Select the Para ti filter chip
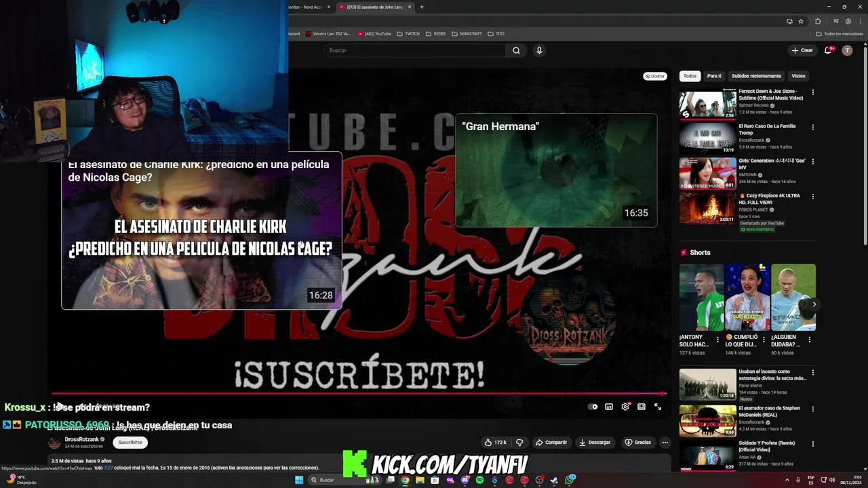This screenshot has height=488, width=868. [714, 76]
